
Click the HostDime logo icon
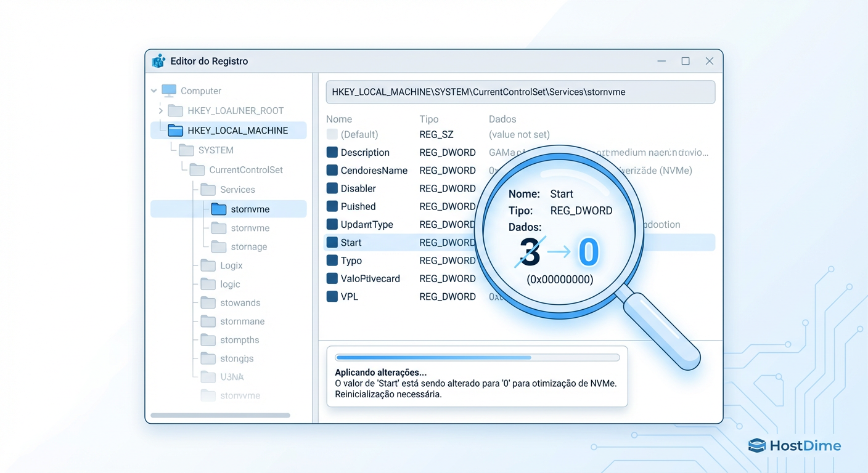pyautogui.click(x=756, y=445)
